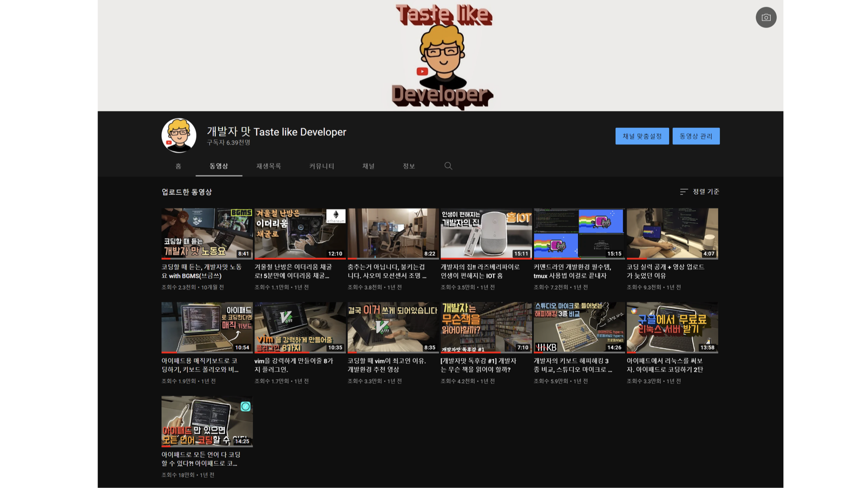Screen dimensions: 868x488
Task: Open the 홈IOT 라즈베리파이 video thumbnail
Action: (486, 233)
